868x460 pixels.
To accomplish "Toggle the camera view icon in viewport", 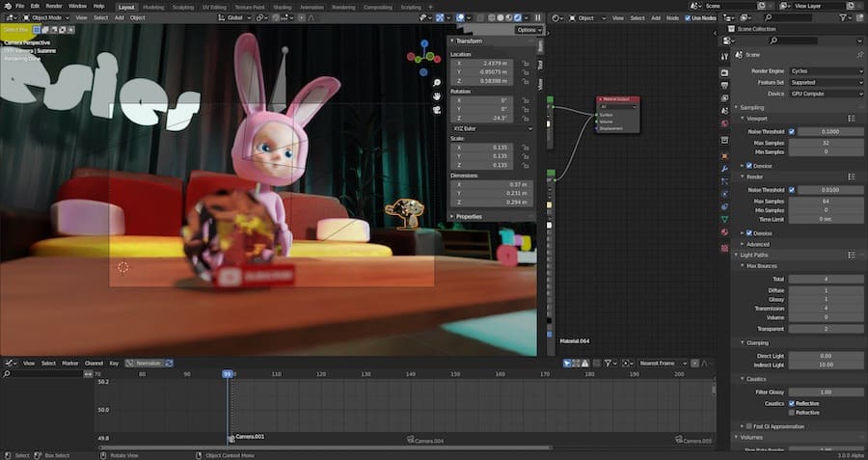I will tap(437, 112).
